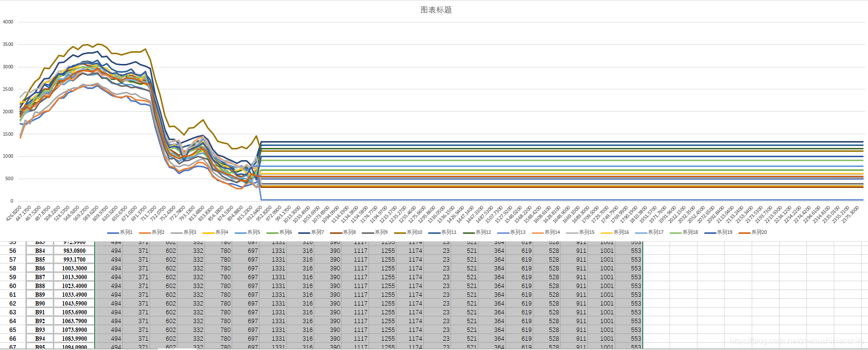The width and height of the screenshot is (868, 350).
Task: Click the 系列7 legend item
Action: [x=311, y=232]
